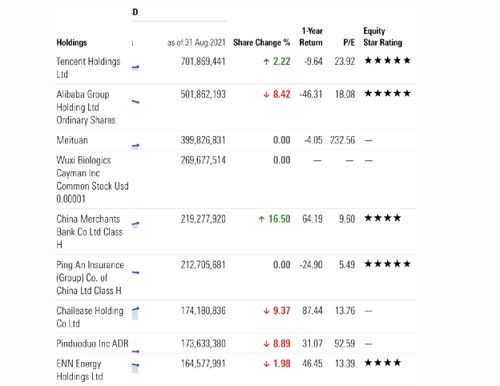Click China Merchants Bank sparkline icon

[x=135, y=225]
